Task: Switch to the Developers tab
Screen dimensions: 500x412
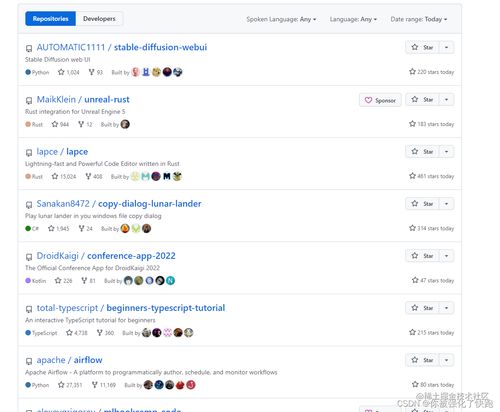Action: 99,19
